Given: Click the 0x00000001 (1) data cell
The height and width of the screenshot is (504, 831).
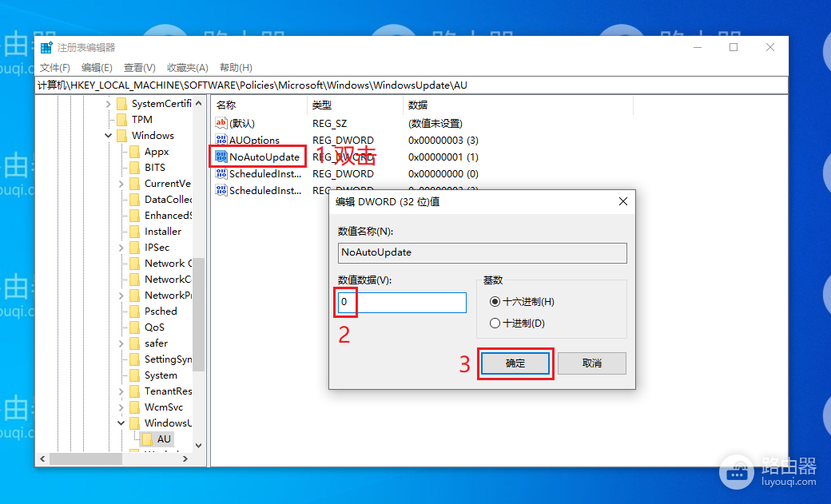Looking at the screenshot, I should tap(443, 157).
